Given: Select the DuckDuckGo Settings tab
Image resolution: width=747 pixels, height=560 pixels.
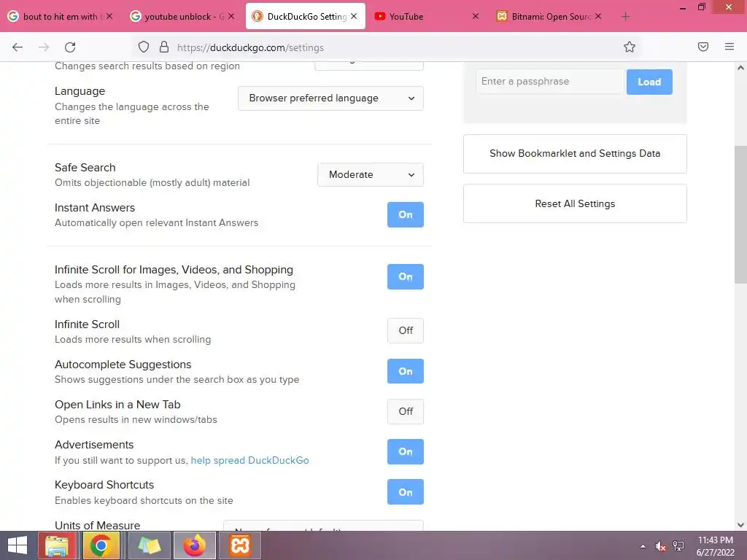Looking at the screenshot, I should pyautogui.click(x=306, y=16).
